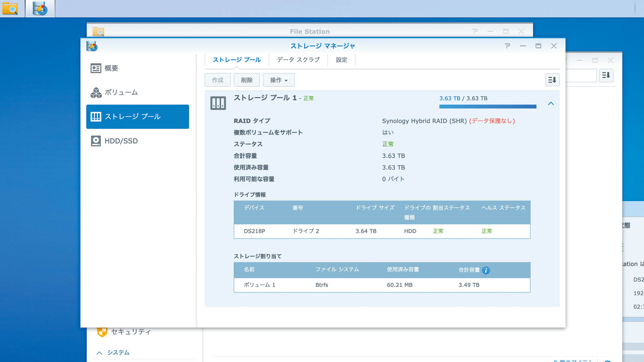Click the ストレージ プール 1 title
The image size is (644, 362).
tap(265, 98)
